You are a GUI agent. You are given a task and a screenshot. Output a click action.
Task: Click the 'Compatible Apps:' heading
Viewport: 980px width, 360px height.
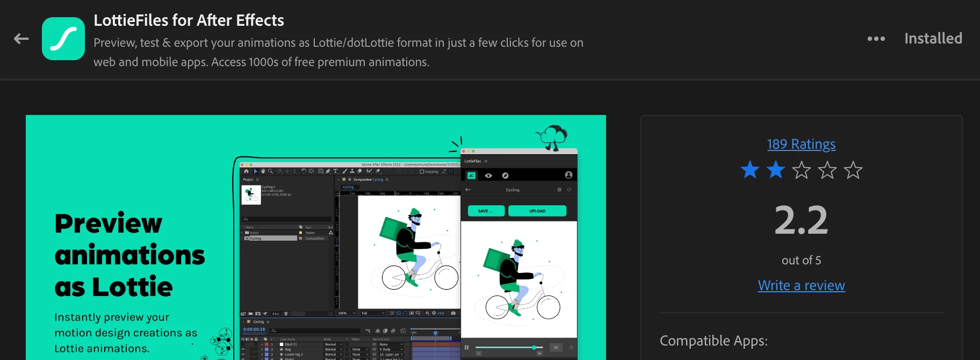click(x=714, y=341)
